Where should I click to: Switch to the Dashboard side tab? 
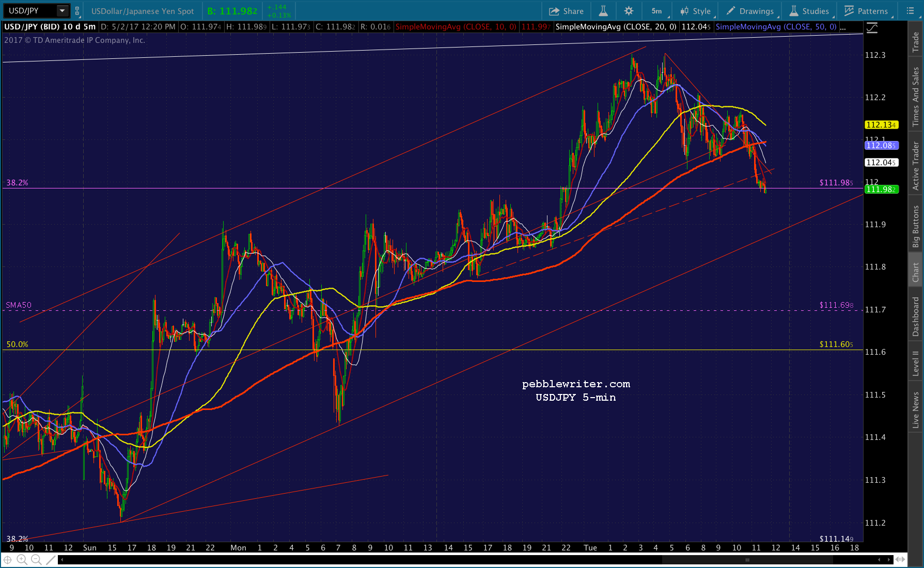pos(916,317)
